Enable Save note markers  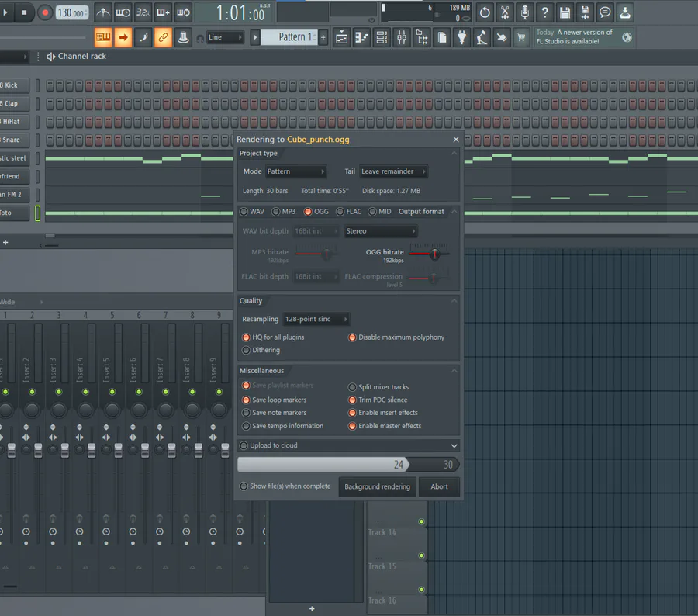pos(246,413)
